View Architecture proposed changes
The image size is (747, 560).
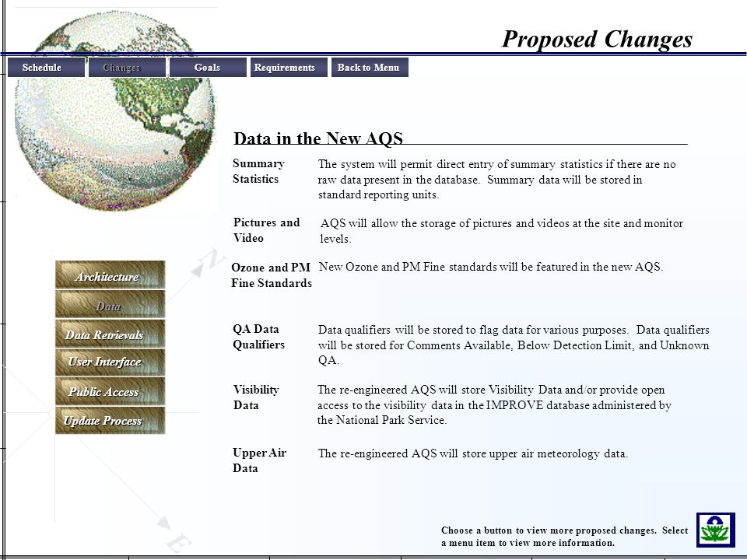(x=110, y=275)
